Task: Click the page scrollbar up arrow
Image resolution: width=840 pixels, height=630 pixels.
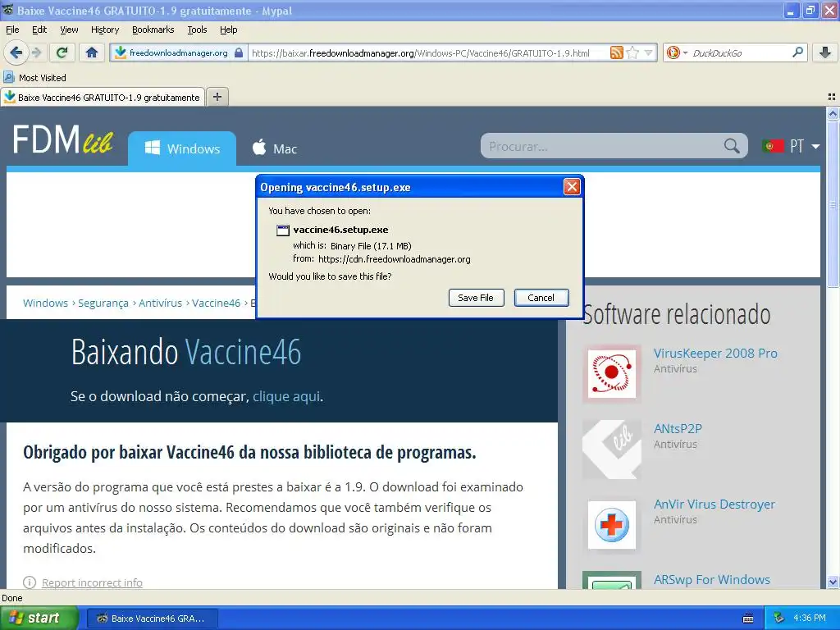Action: click(833, 113)
